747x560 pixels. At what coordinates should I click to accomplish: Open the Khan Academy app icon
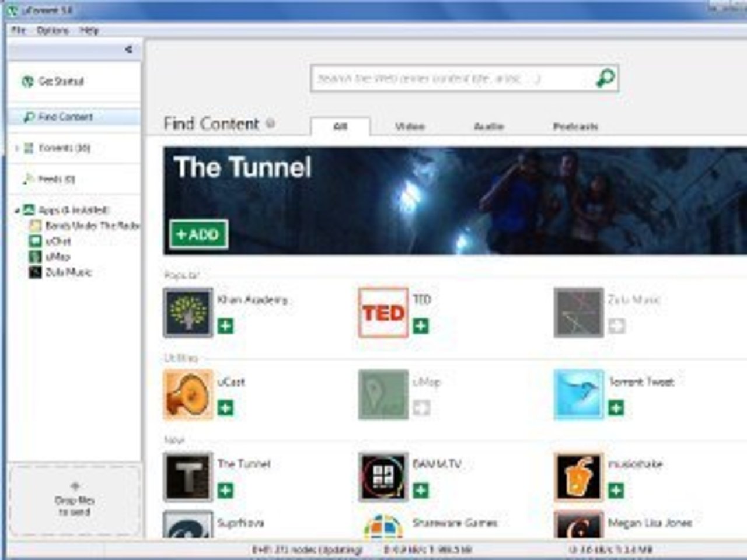188,313
